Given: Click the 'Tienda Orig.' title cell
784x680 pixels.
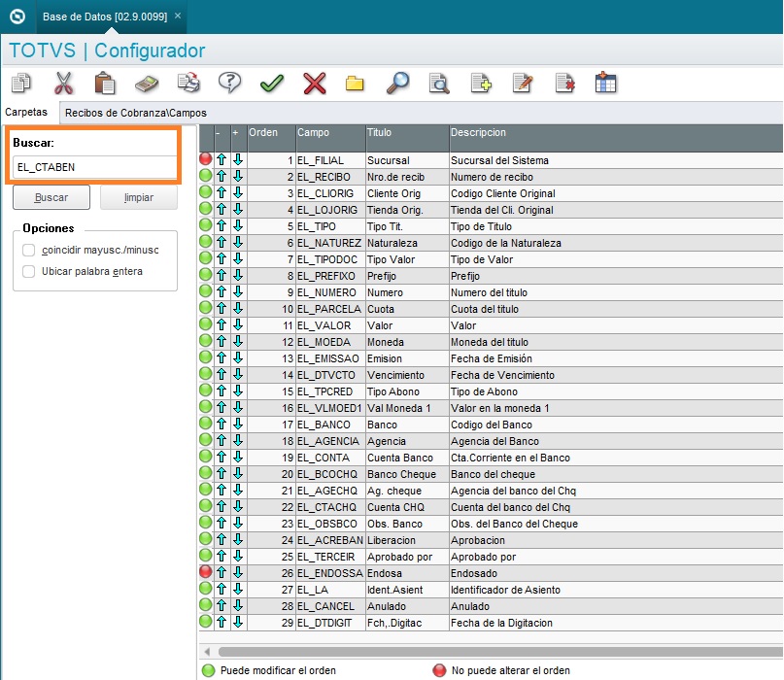Looking at the screenshot, I should pos(407,210).
